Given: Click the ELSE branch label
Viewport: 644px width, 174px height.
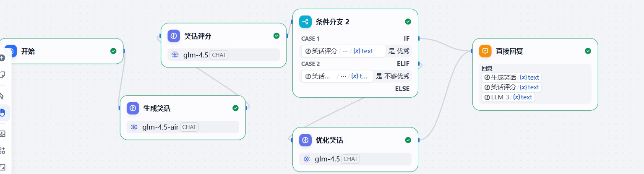Looking at the screenshot, I should click(402, 89).
